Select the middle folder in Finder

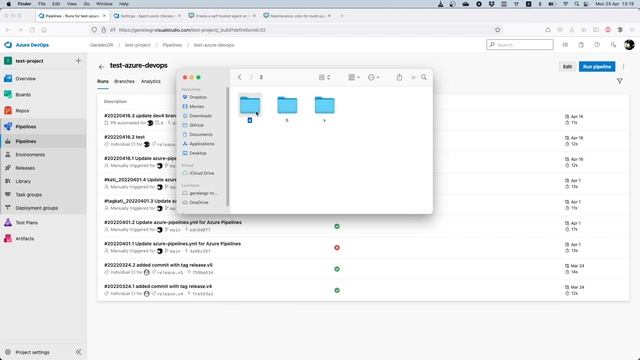[287, 105]
